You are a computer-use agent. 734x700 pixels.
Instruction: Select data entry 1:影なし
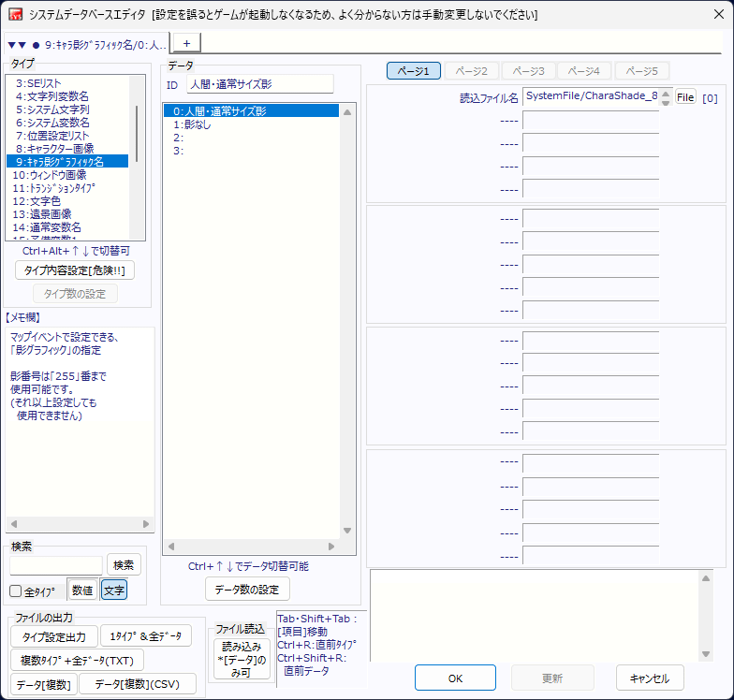pos(192,124)
